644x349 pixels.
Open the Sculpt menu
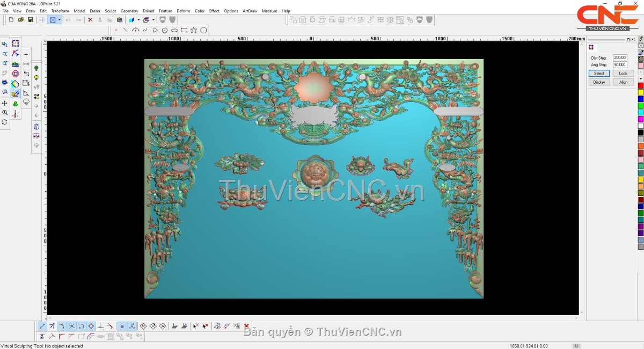[x=110, y=11]
